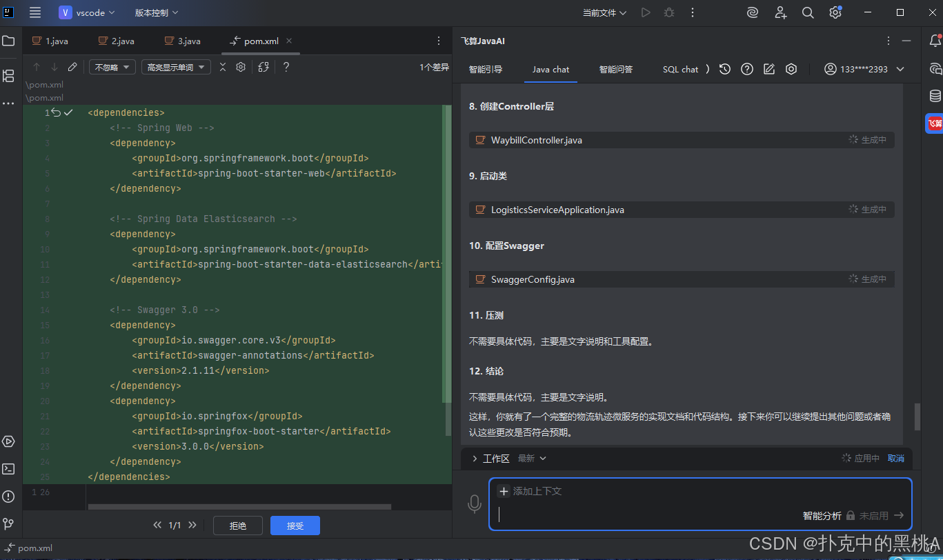Open Search Everywhere magnifier icon
The width and height of the screenshot is (943, 560).
[x=808, y=12]
